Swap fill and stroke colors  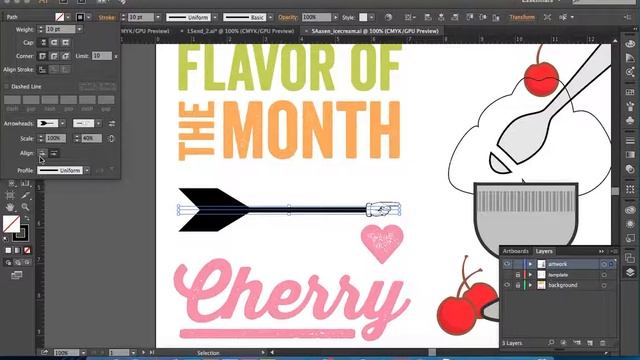point(27,218)
